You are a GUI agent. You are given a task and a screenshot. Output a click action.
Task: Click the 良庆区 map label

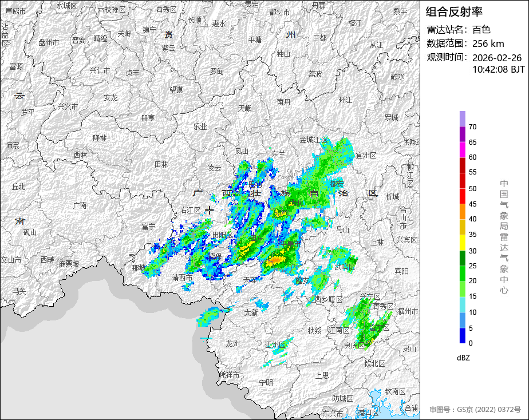pos(354,345)
